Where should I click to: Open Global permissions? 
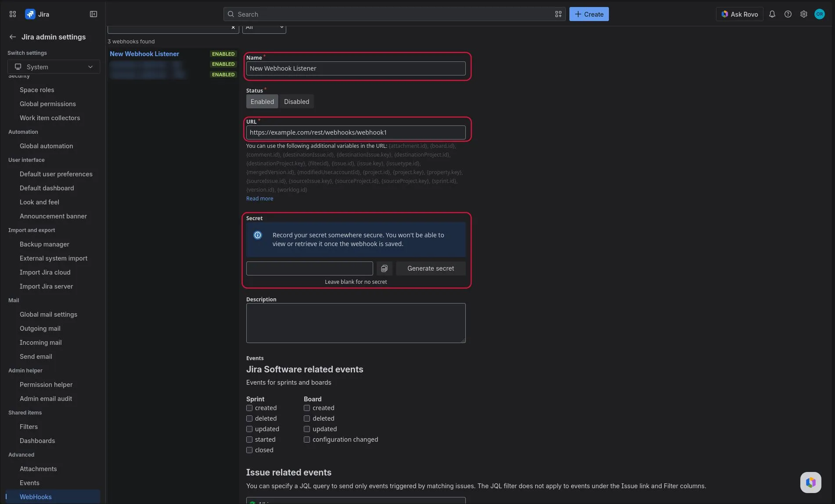(48, 104)
